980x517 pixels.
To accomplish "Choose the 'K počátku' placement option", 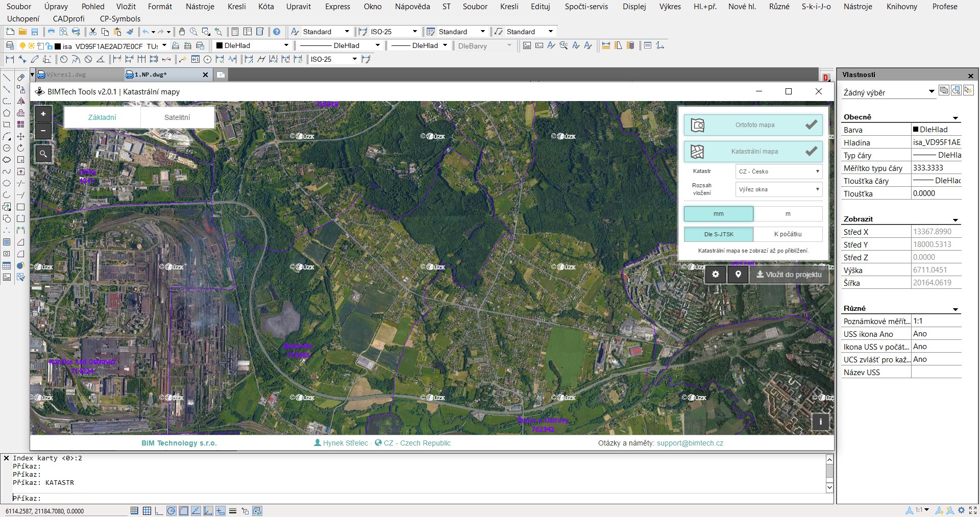I will pyautogui.click(x=788, y=234).
